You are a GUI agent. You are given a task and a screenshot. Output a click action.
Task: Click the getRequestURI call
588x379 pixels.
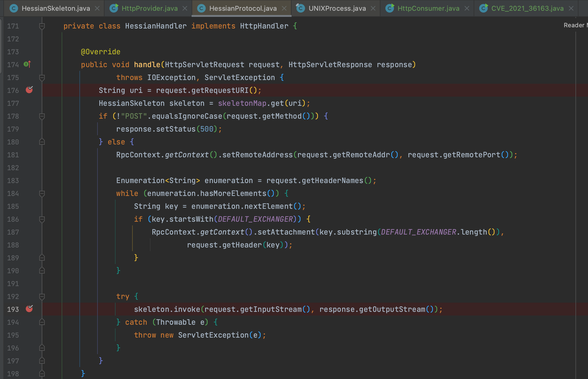220,90
